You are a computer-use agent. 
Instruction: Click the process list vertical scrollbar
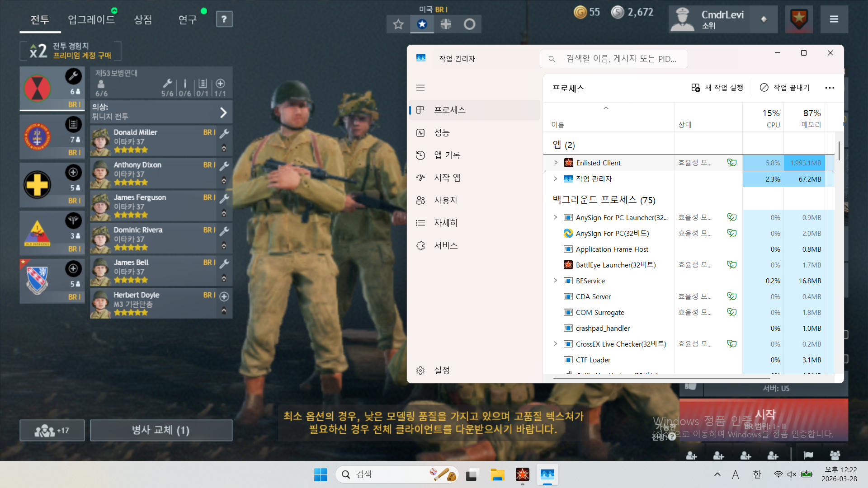tap(839, 151)
